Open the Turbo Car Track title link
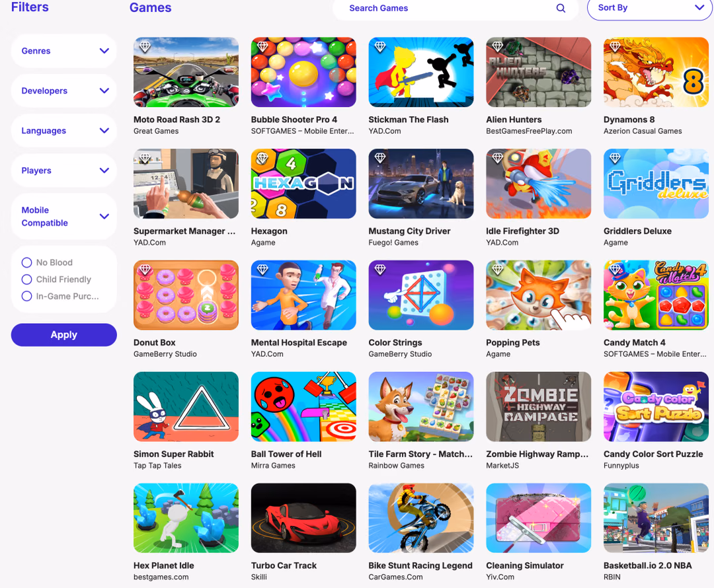The image size is (714, 588). [x=284, y=566]
